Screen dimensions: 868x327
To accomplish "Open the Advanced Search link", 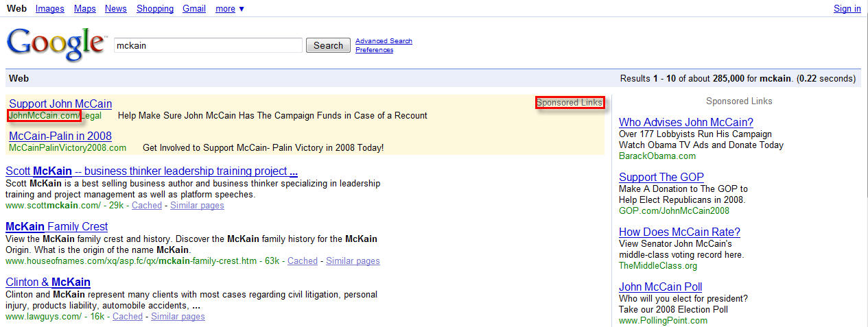I will [384, 41].
